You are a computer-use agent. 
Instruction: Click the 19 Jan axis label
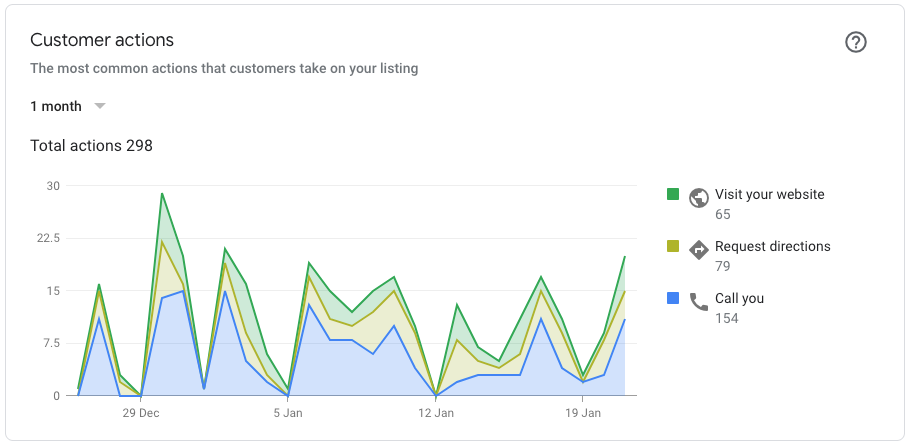583,413
